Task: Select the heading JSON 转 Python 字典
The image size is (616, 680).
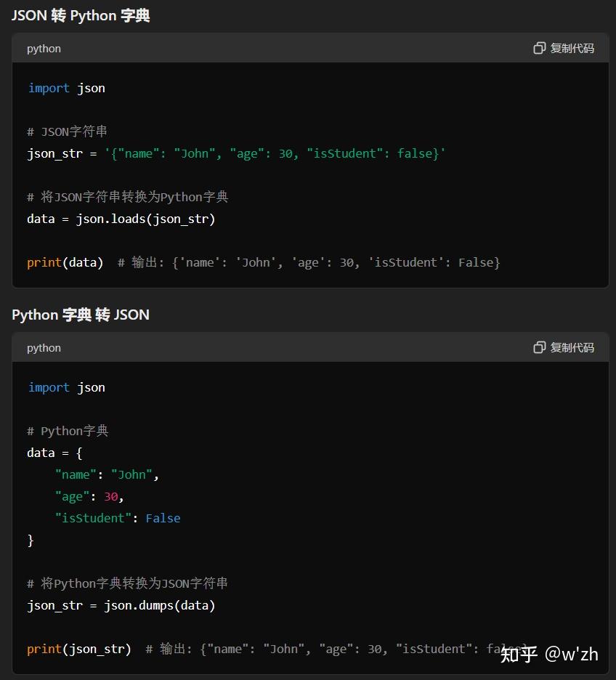Action: click(80, 15)
